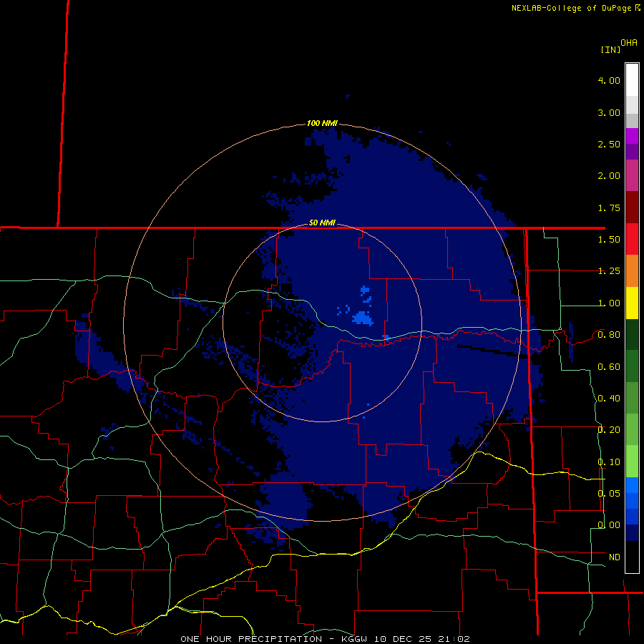This screenshot has height=644, width=644.
Task: Select the dark red 1.75 legend swatch
Action: pos(632,208)
